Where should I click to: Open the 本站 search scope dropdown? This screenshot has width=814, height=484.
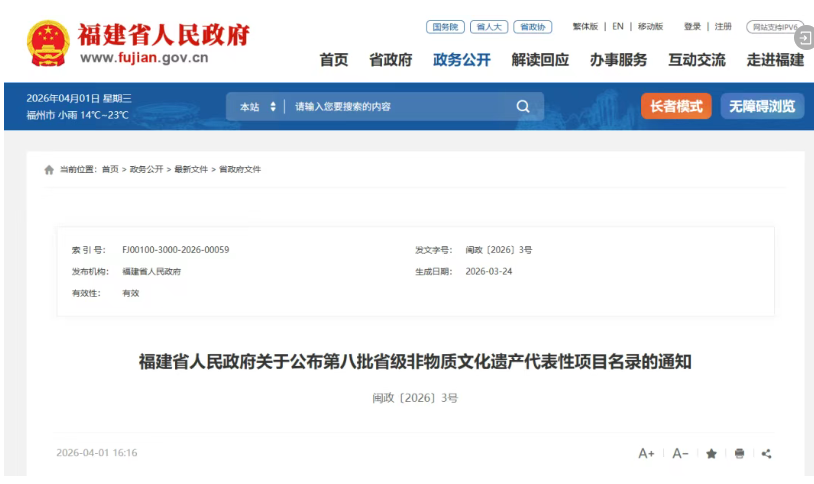click(257, 107)
